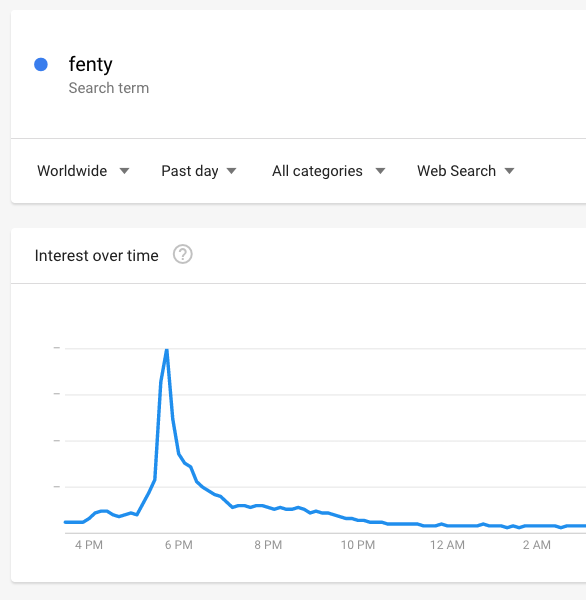Click the Interest over time heading
Image resolution: width=586 pixels, height=600 pixels.
pos(96,256)
